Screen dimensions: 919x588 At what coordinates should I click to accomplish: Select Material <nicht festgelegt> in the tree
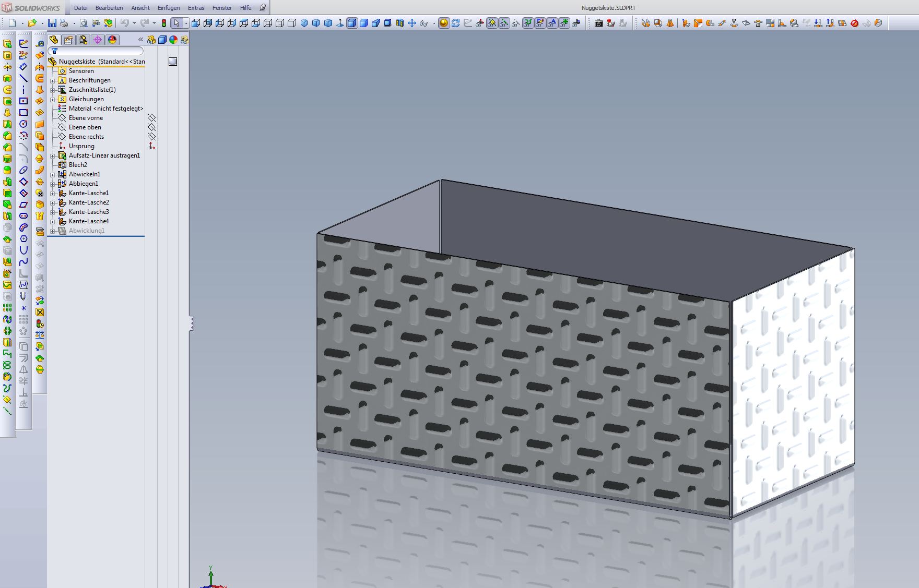105,109
